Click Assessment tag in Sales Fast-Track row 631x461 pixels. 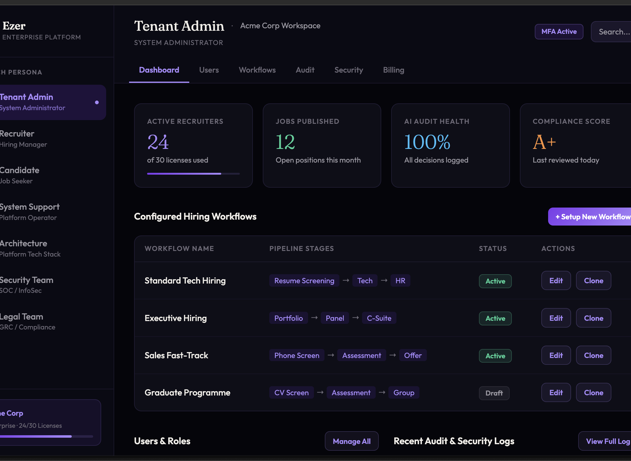click(362, 356)
